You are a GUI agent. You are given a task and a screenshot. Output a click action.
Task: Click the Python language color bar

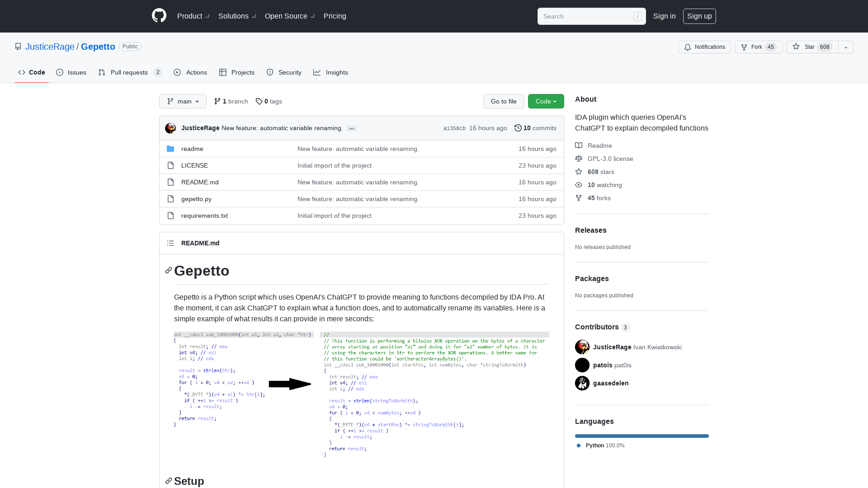pos(642,436)
